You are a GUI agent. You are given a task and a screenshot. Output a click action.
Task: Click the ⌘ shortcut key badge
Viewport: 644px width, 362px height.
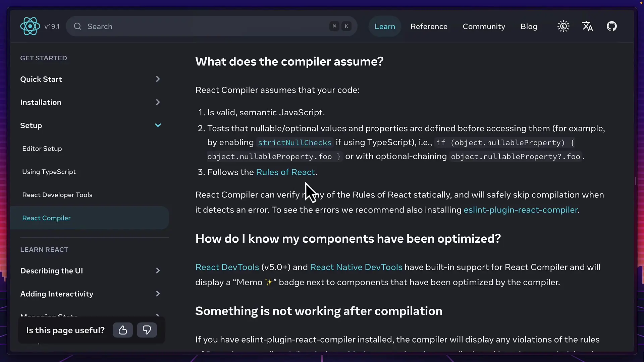(334, 26)
